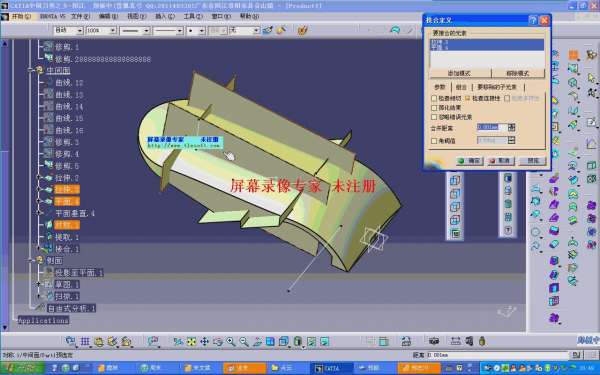Click the help question mark in join dialog
This screenshot has height=375, width=600.
(x=533, y=20)
